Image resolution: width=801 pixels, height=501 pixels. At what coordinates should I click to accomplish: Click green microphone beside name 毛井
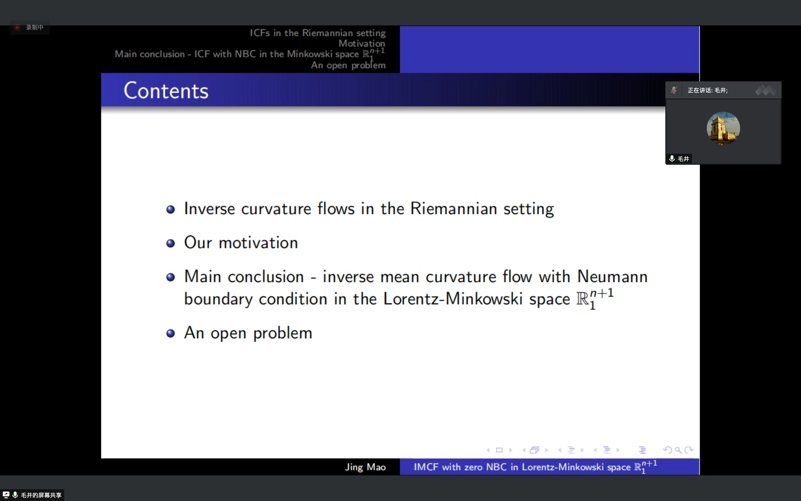672,159
